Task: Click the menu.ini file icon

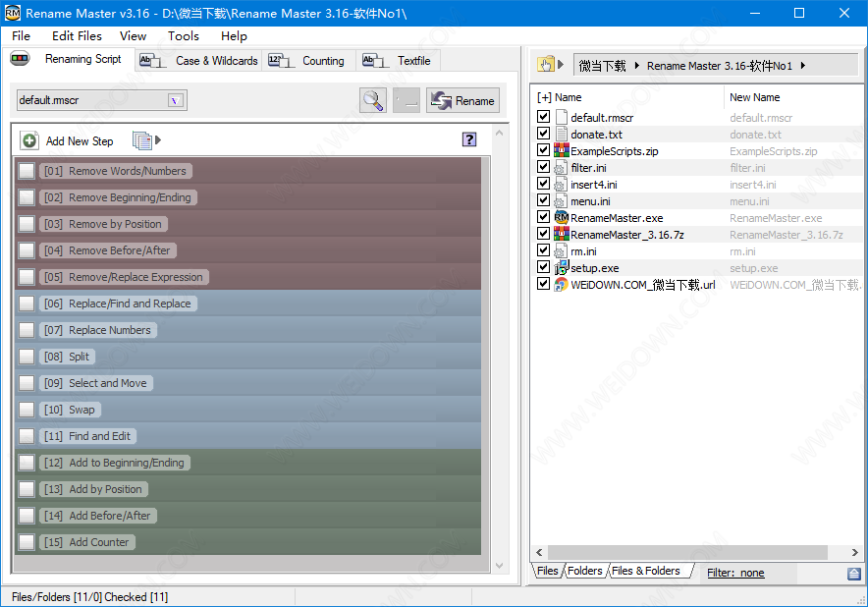Action: 562,200
